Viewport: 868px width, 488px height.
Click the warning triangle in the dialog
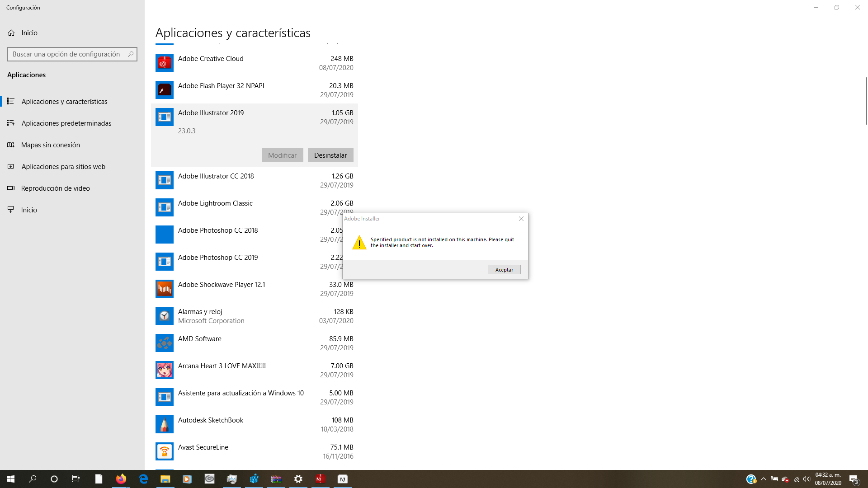click(359, 243)
